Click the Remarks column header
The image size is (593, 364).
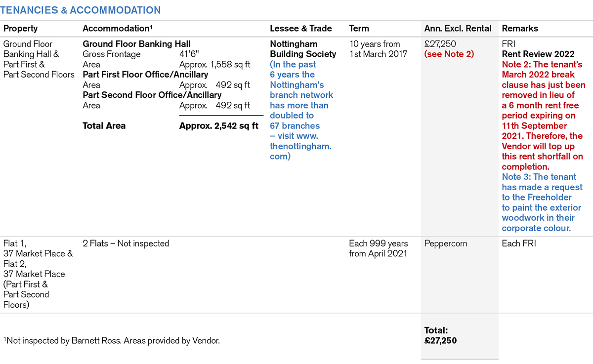pos(520,29)
